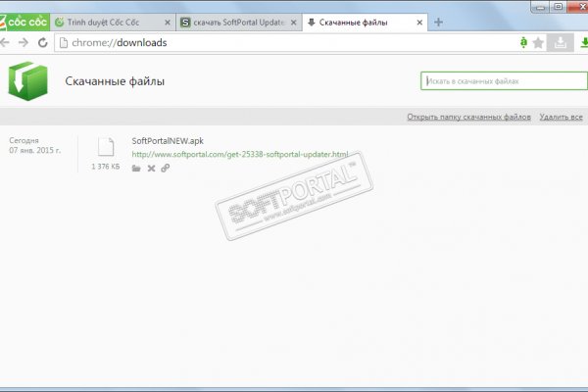Close the Trình duyệt Cốc Cốc tab
Viewport: 588px width, 392px height.
(x=167, y=21)
